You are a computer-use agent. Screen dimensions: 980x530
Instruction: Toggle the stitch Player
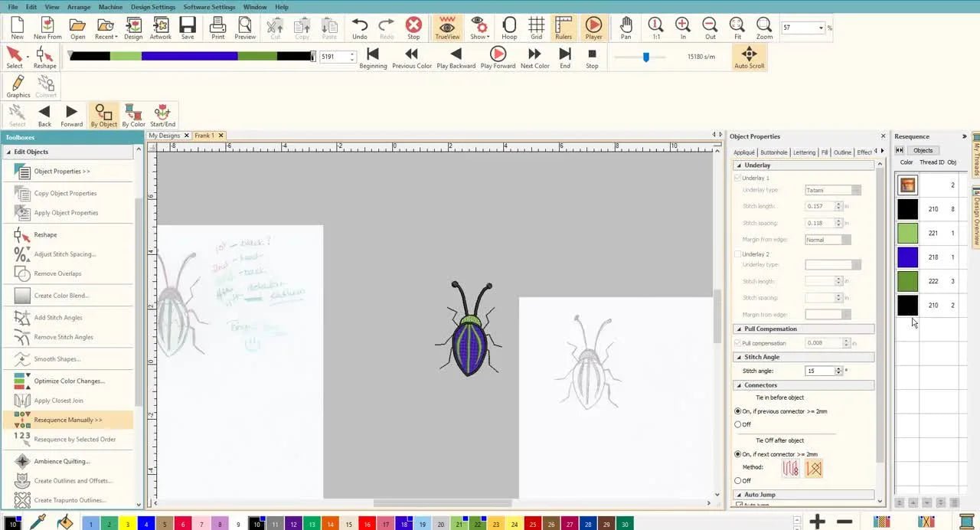coord(593,28)
